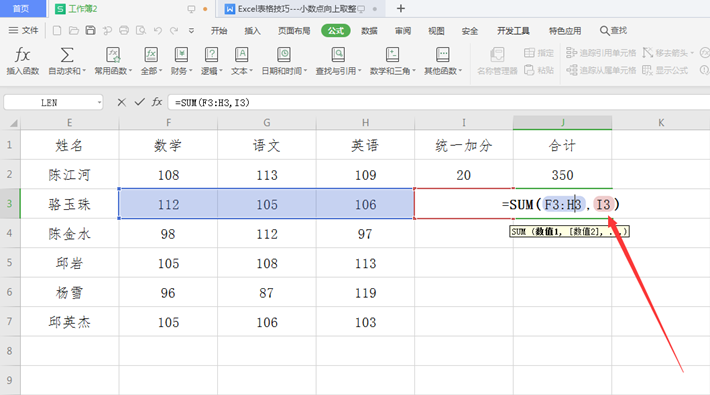Viewport: 710px width, 395px height.
Task: Expand the Common Functions dropdown
Action: point(113,71)
